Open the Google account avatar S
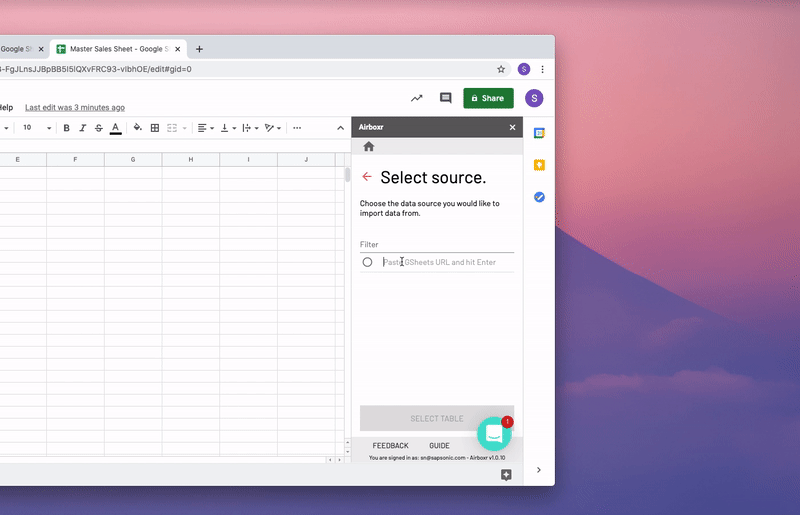 tap(534, 98)
